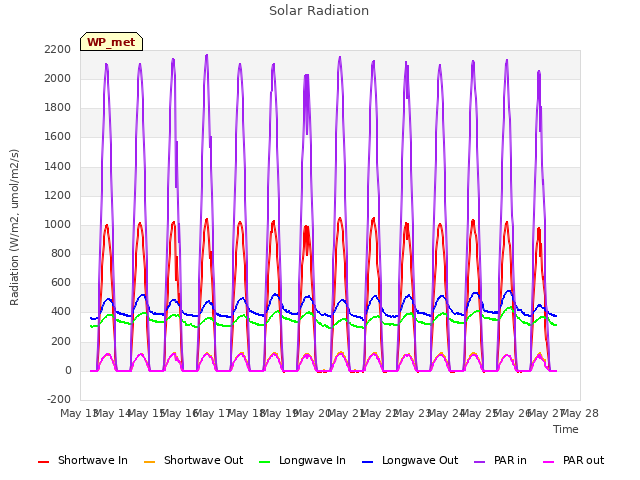Click the Shortwave Out legend label
The height and width of the screenshot is (480, 640).
203,460
